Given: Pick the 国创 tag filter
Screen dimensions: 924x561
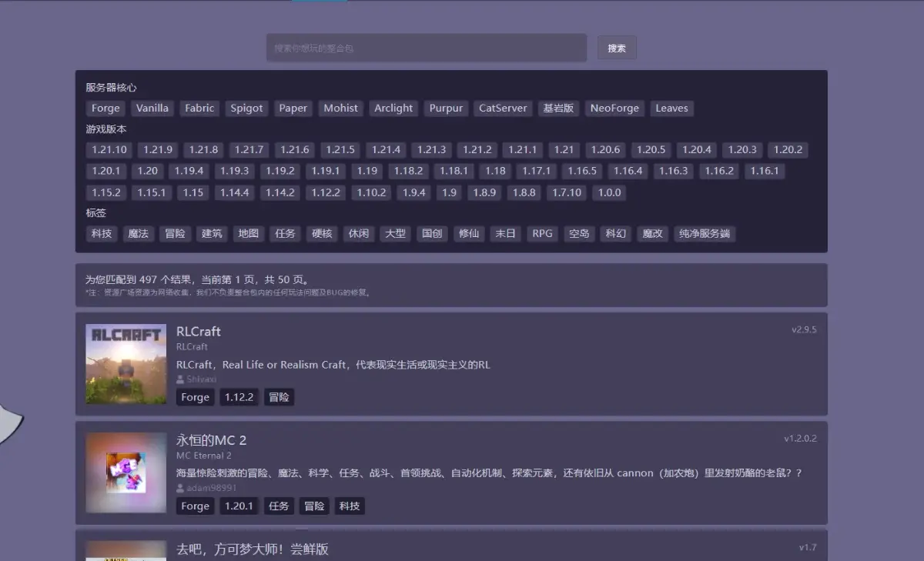Looking at the screenshot, I should (x=432, y=233).
